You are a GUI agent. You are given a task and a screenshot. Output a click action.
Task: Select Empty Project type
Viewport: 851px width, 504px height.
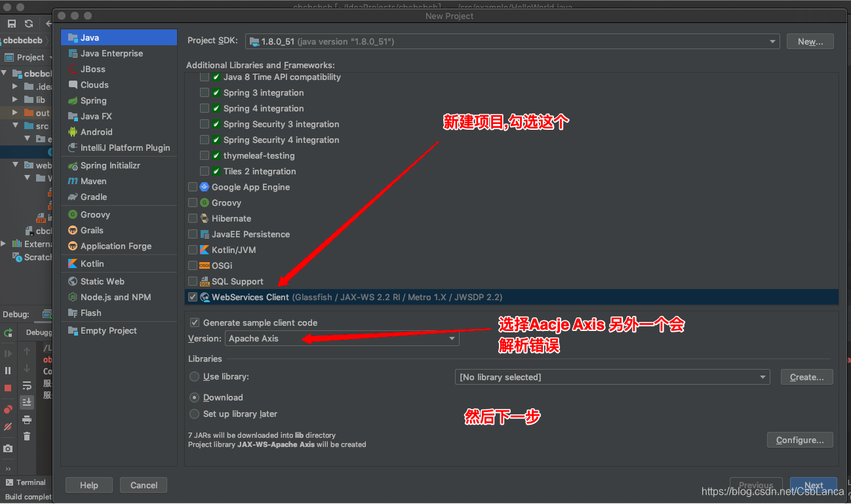[x=119, y=330]
